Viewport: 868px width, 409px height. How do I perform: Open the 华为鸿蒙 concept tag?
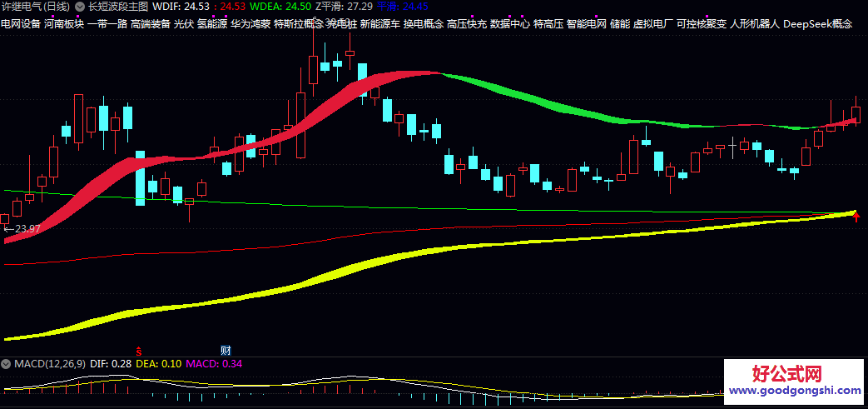tap(250, 24)
